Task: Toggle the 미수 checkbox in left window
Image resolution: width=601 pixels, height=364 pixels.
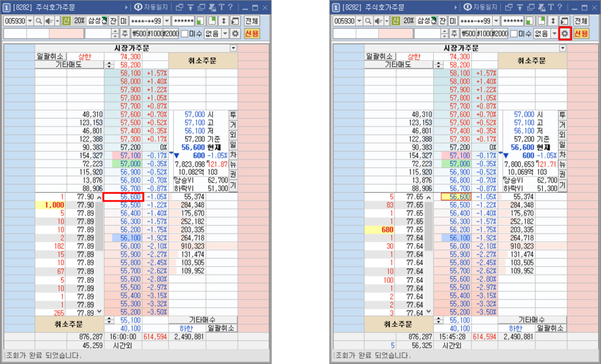Action: pos(184,33)
